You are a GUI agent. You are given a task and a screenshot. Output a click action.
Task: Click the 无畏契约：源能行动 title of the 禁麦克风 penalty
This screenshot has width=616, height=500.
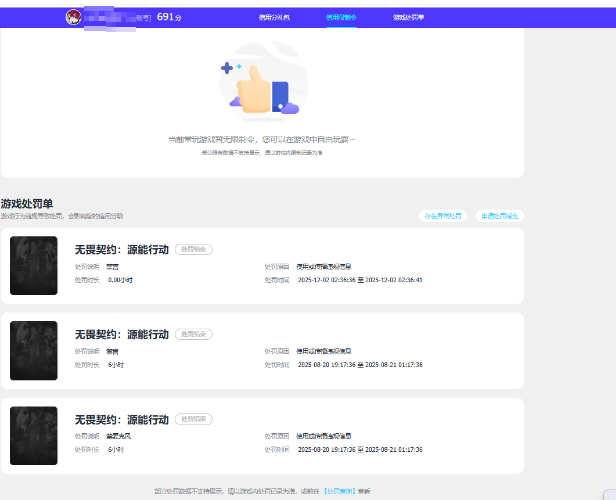tap(122, 419)
